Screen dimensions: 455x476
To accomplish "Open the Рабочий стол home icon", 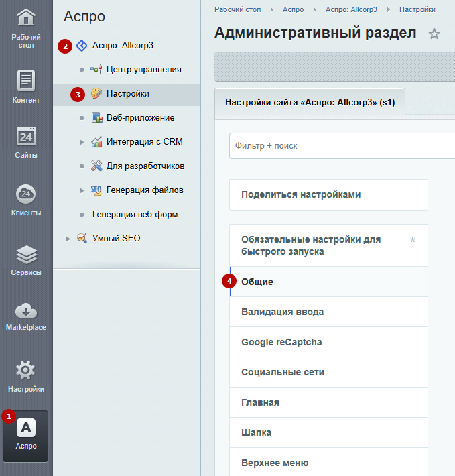I will pos(26,17).
